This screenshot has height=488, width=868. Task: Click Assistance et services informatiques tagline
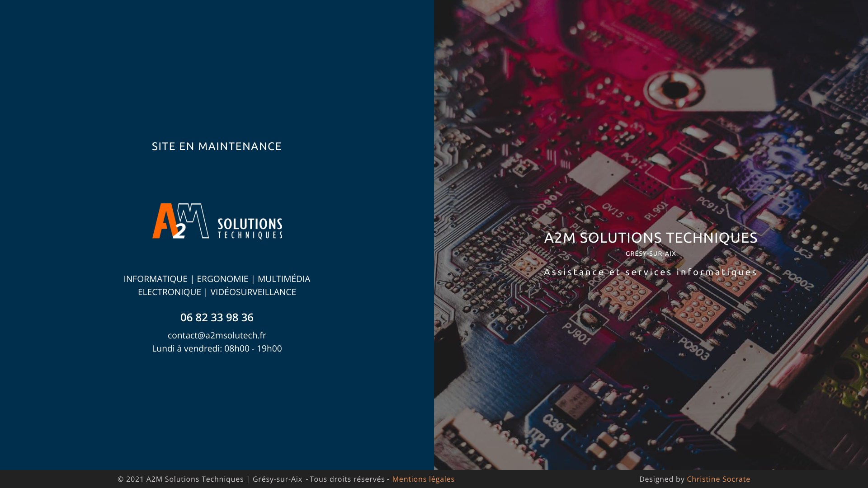[x=651, y=272]
